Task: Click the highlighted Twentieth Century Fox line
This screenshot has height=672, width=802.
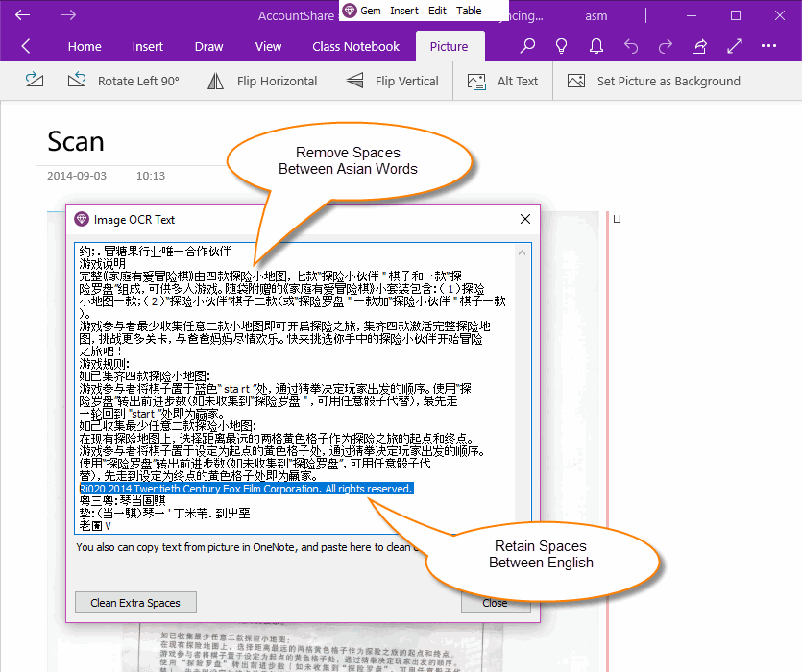Action: coord(246,489)
